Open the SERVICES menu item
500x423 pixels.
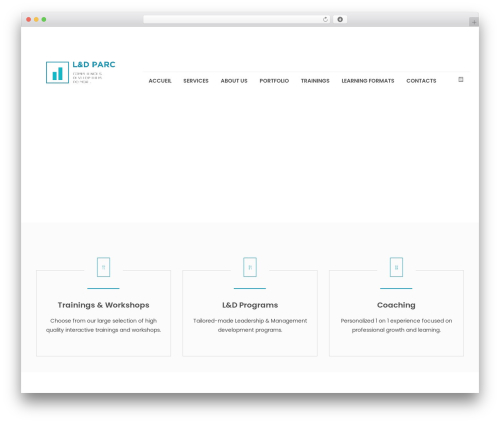[x=196, y=81]
